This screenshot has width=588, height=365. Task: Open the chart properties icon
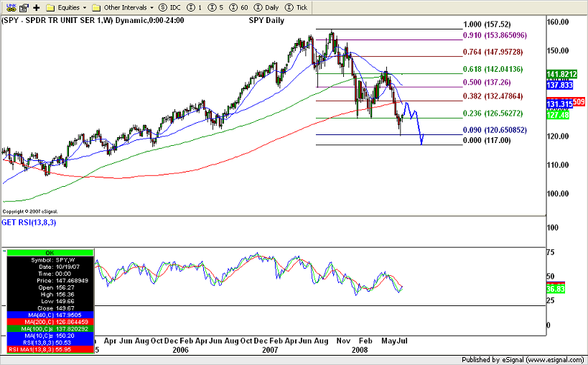[x=22, y=7]
